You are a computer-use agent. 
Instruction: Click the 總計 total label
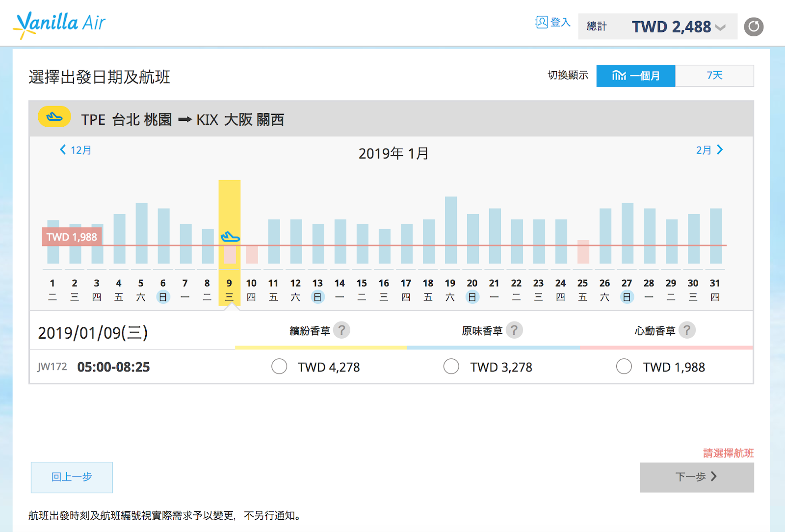597,27
